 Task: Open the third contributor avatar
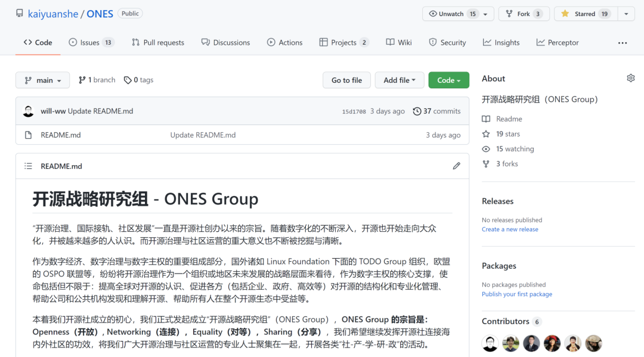pyautogui.click(x=531, y=343)
